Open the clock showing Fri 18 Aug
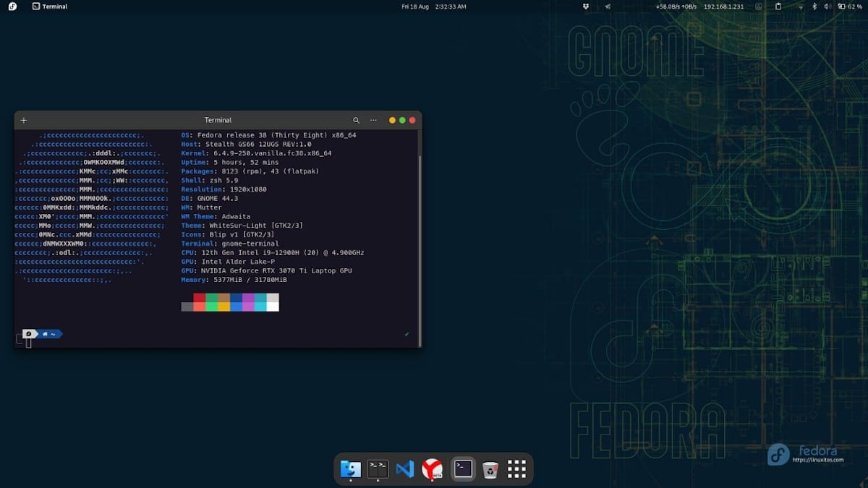The height and width of the screenshot is (488, 868). (434, 7)
